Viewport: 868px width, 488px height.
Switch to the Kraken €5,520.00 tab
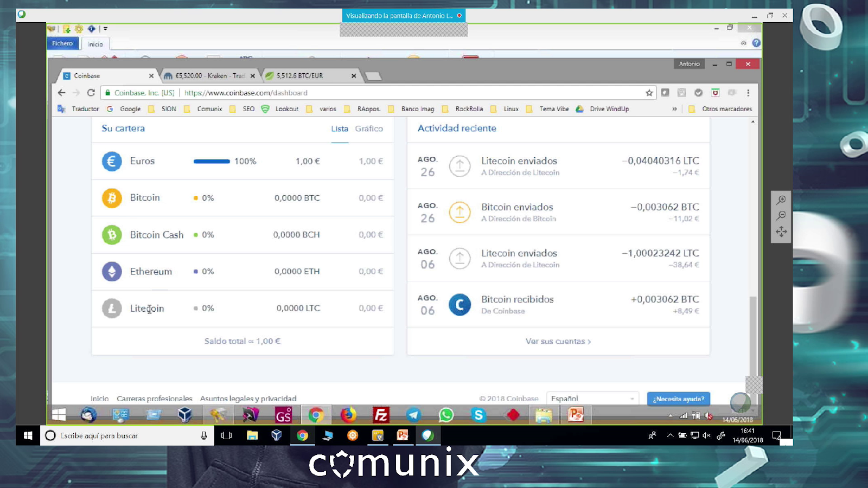209,76
